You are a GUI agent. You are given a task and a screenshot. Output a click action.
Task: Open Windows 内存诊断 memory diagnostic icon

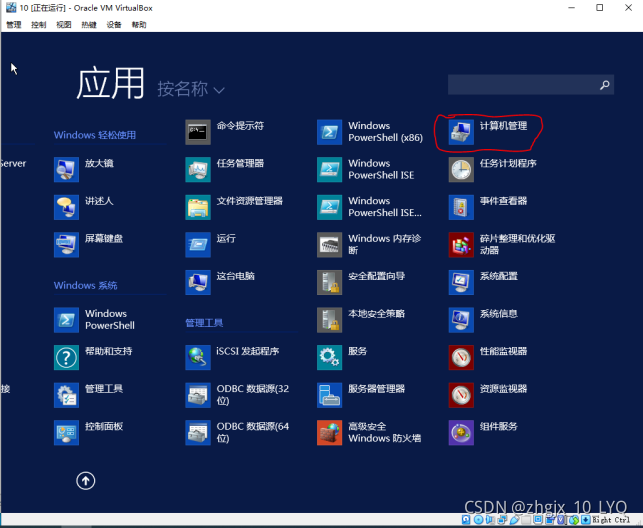330,245
